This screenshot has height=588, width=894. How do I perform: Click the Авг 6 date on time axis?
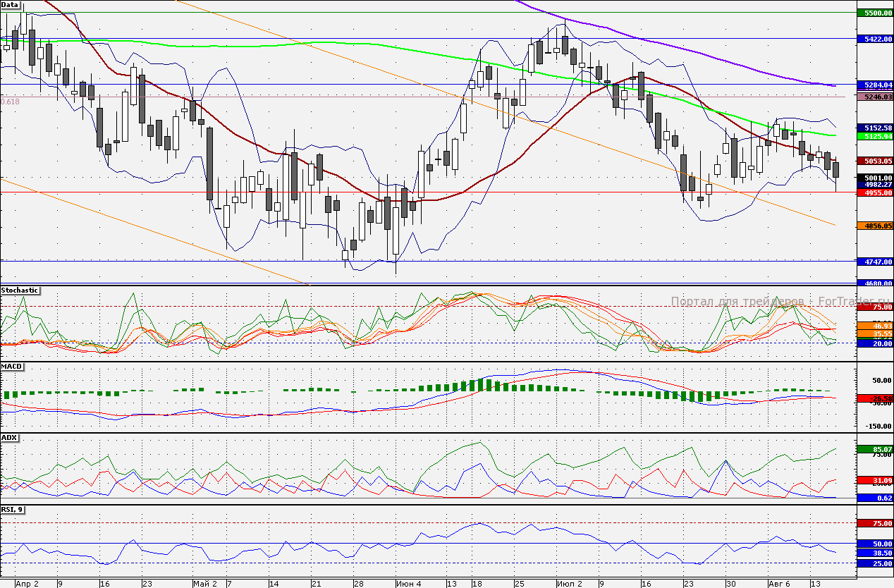coord(779,584)
